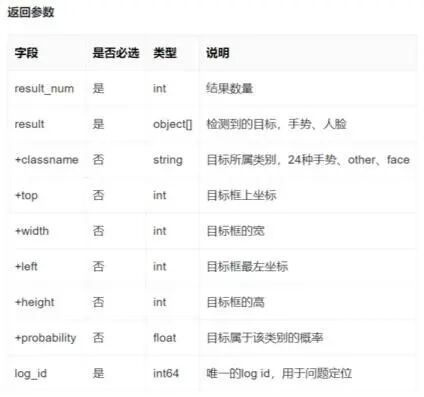Image resolution: width=424 pixels, height=397 pixels.
Task: Select 检测到的目标, 手势、人脸 description
Action: tap(276, 124)
